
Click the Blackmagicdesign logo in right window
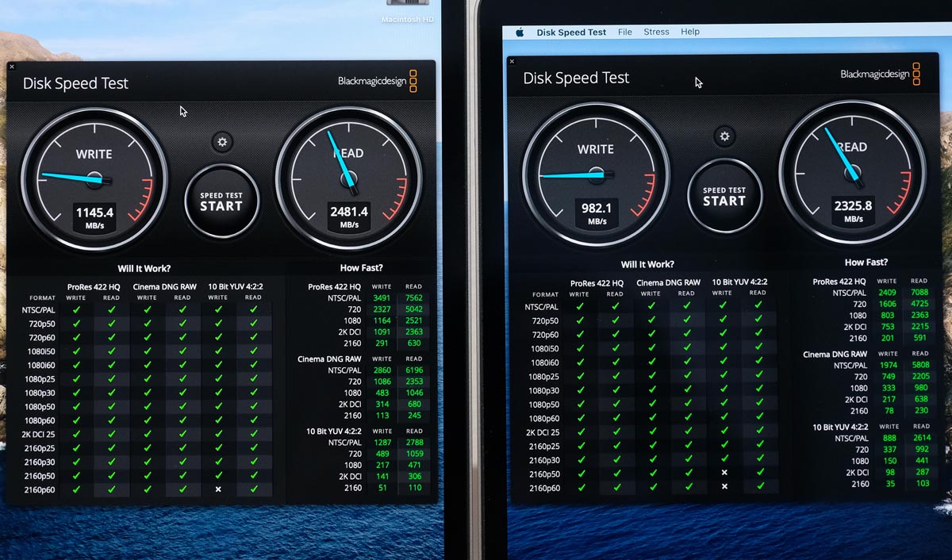click(x=881, y=75)
